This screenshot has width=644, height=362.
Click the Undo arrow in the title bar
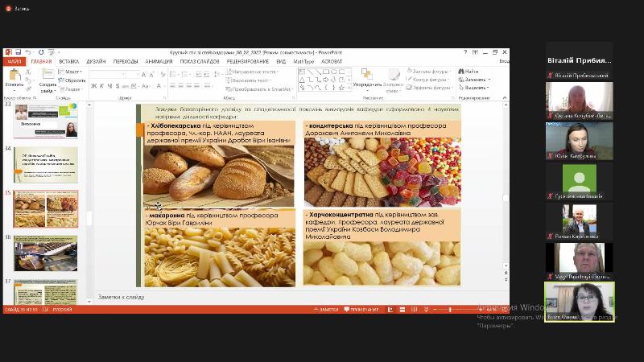pos(27,52)
